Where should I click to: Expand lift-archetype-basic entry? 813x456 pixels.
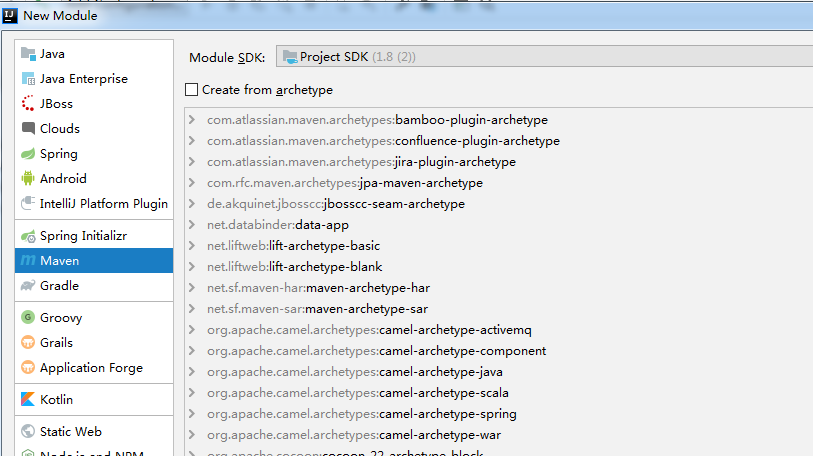192,246
